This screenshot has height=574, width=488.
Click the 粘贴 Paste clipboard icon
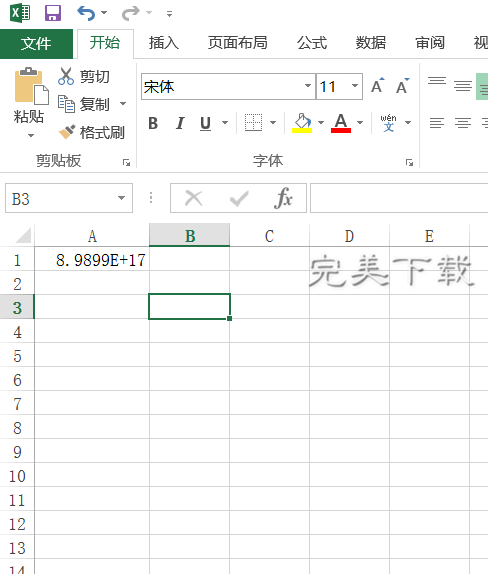coord(30,86)
